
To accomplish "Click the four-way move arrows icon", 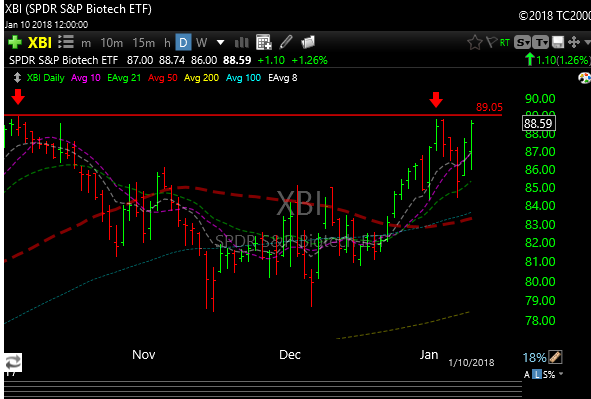I will [x=574, y=42].
